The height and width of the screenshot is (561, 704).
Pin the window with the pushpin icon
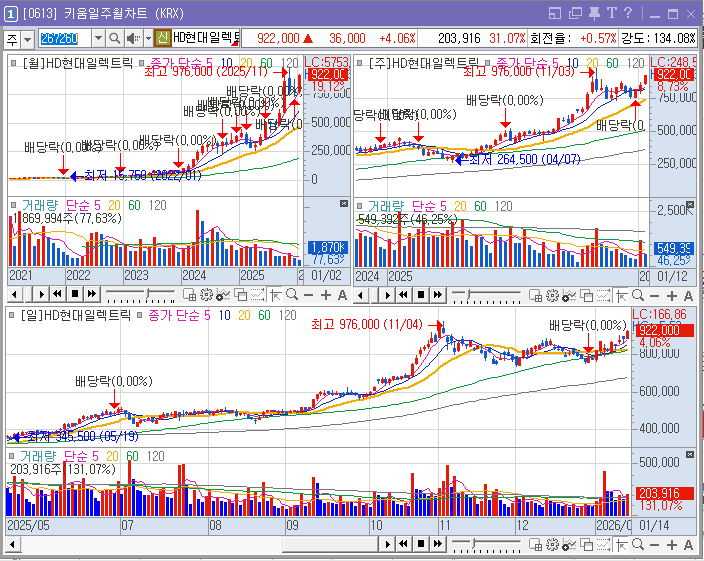click(x=594, y=13)
